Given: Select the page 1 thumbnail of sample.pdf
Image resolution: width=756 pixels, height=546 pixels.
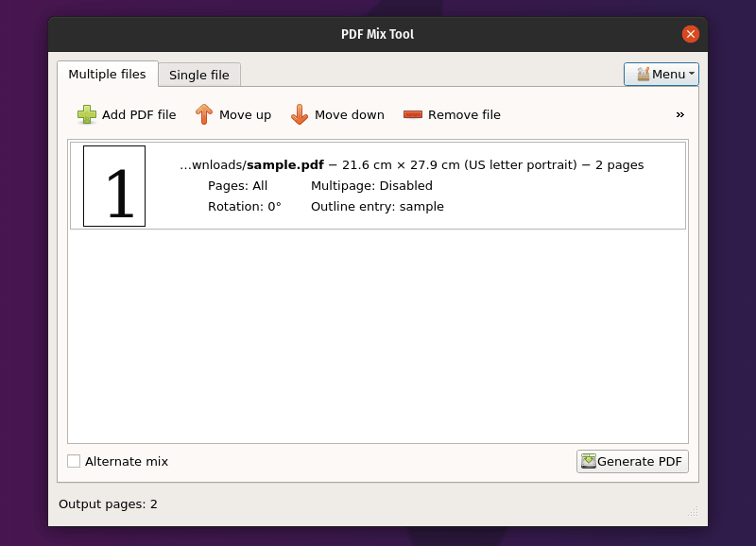Looking at the screenshot, I should [x=114, y=186].
